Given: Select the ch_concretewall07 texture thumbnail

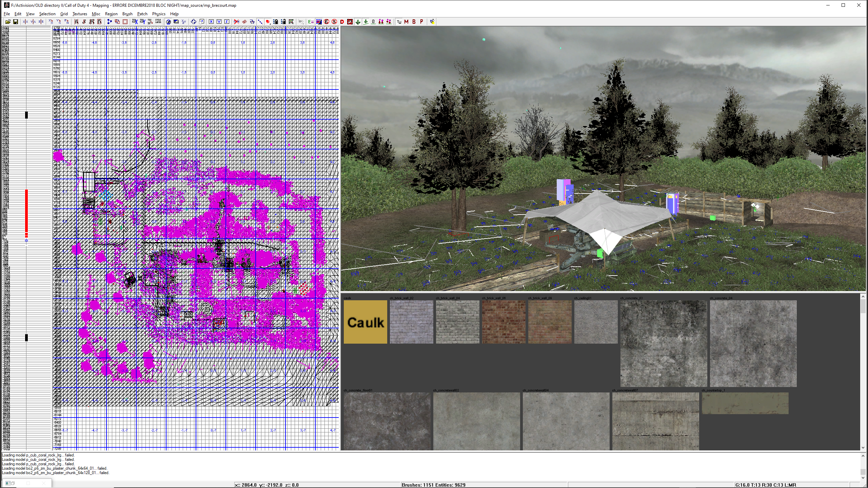Looking at the screenshot, I should [x=655, y=421].
